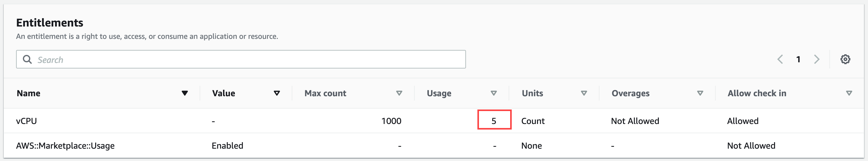Sort by Units column arrow
This screenshot has width=868, height=161.
(x=584, y=93)
